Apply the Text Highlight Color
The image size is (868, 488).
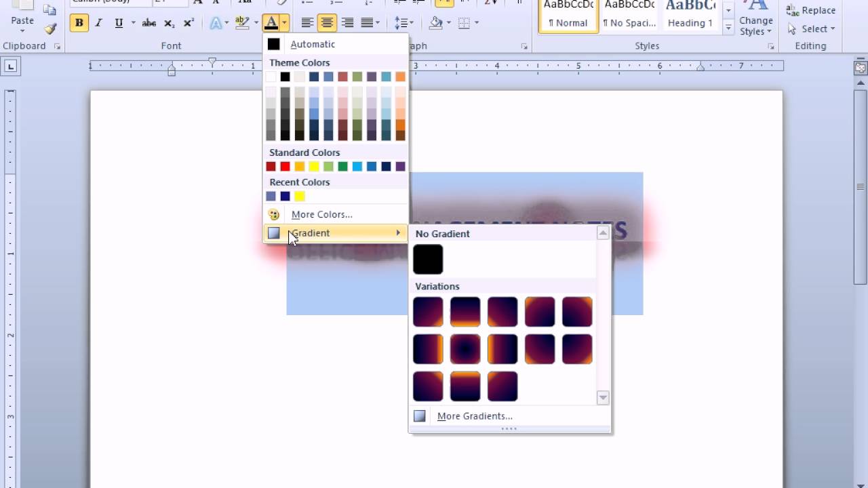point(242,23)
